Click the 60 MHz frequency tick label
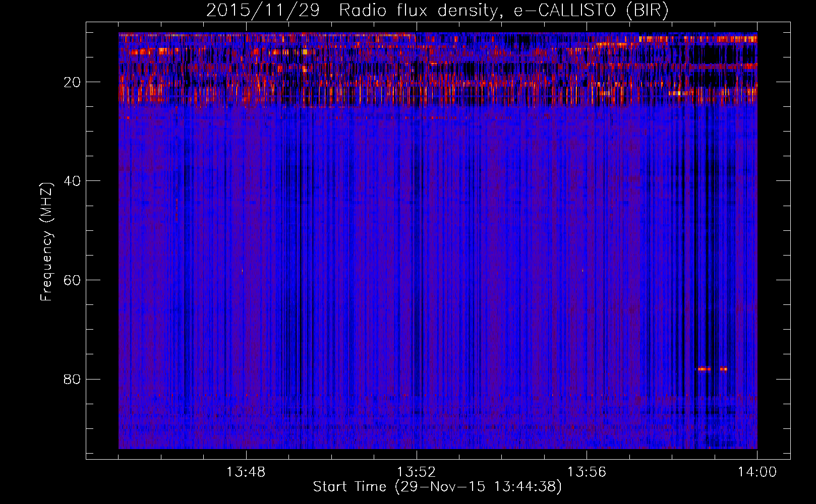Viewport: 816px width, 504px height. pyautogui.click(x=72, y=280)
